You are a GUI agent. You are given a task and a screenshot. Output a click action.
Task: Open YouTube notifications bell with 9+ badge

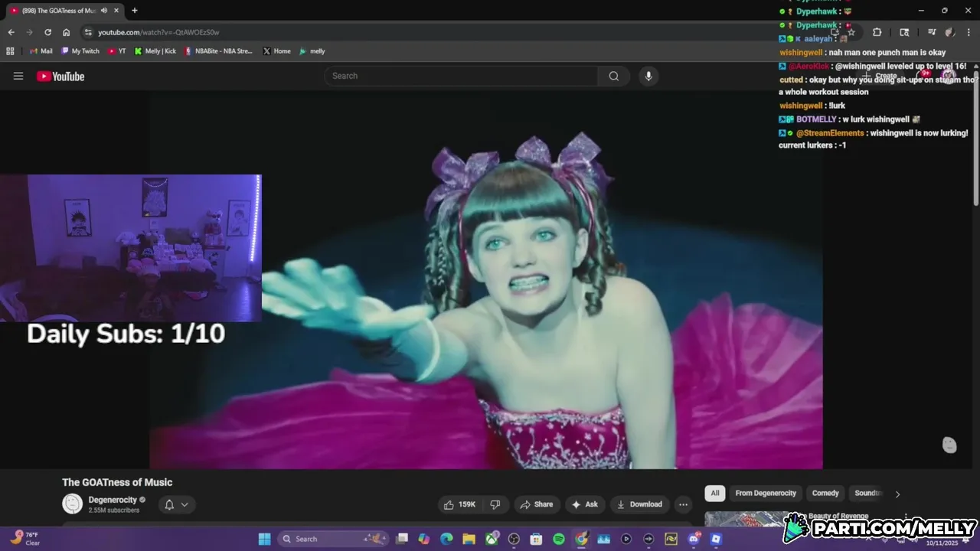[923, 76]
